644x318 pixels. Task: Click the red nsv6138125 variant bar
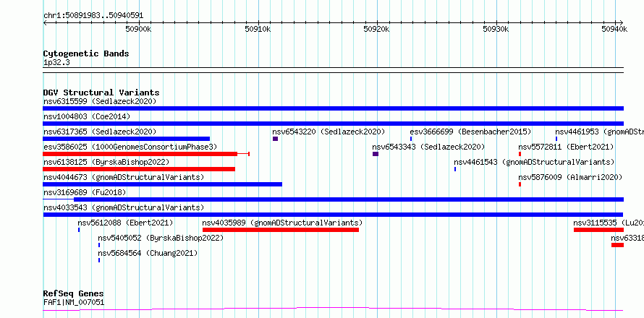(139, 169)
